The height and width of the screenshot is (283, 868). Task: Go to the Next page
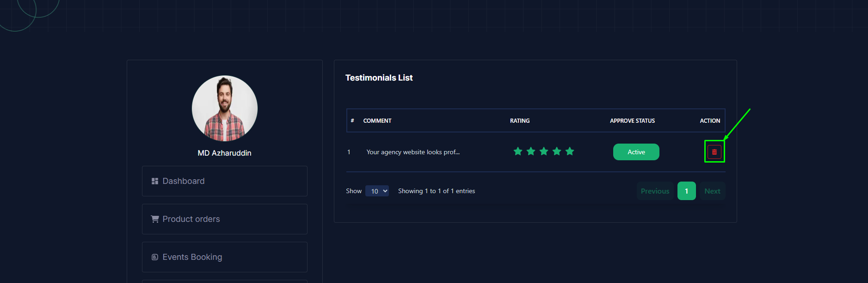pyautogui.click(x=712, y=191)
